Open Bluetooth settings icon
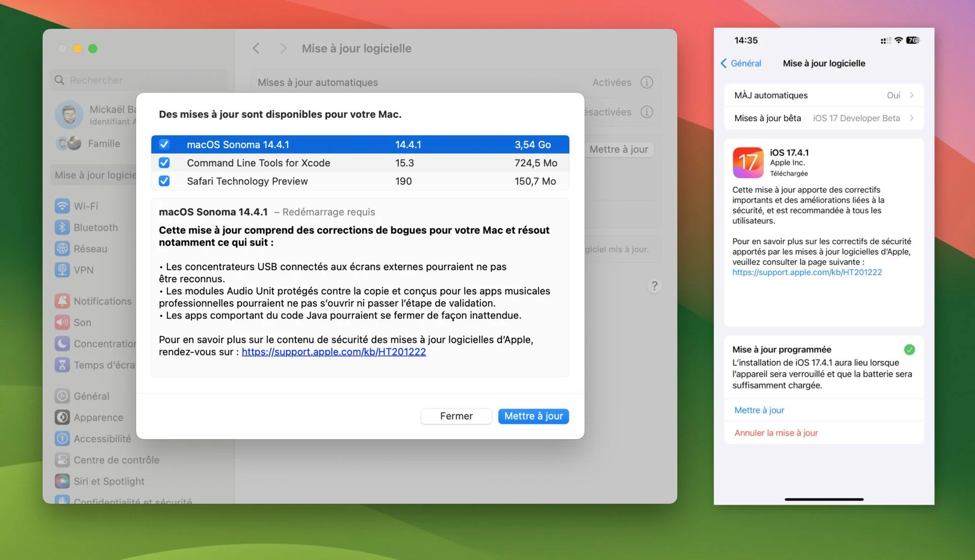This screenshot has width=975, height=560. pyautogui.click(x=62, y=227)
